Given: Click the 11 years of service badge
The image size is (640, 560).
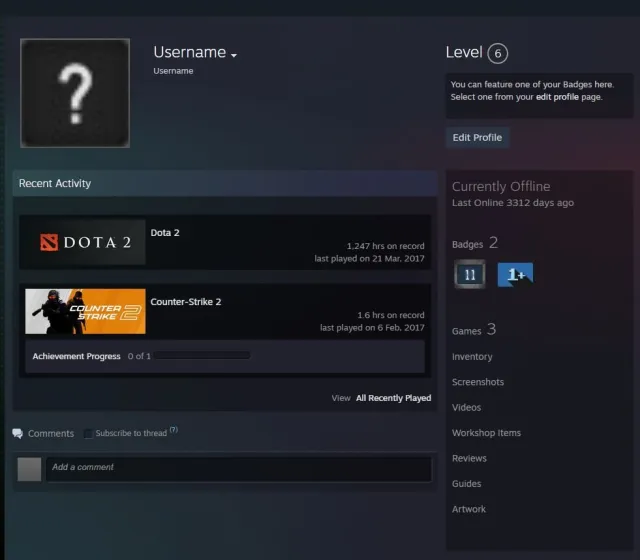Looking at the screenshot, I should pyautogui.click(x=470, y=274).
